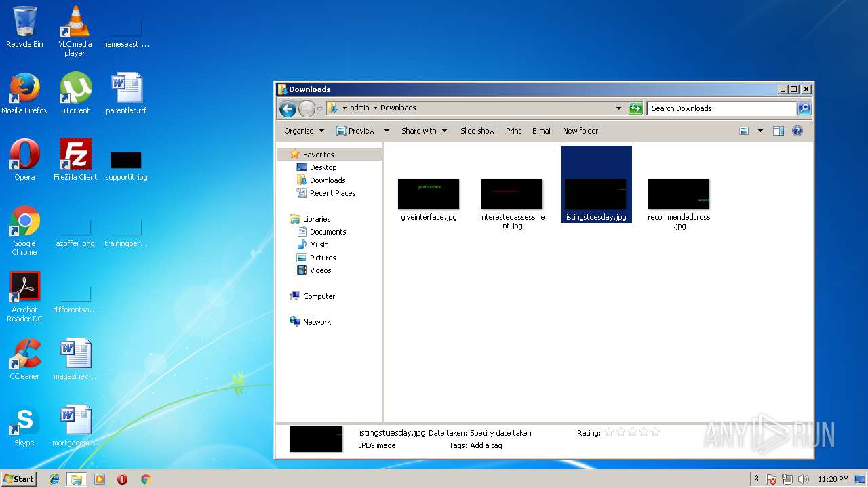Click Add a tag field
The width and height of the screenshot is (868, 488).
[x=486, y=445]
